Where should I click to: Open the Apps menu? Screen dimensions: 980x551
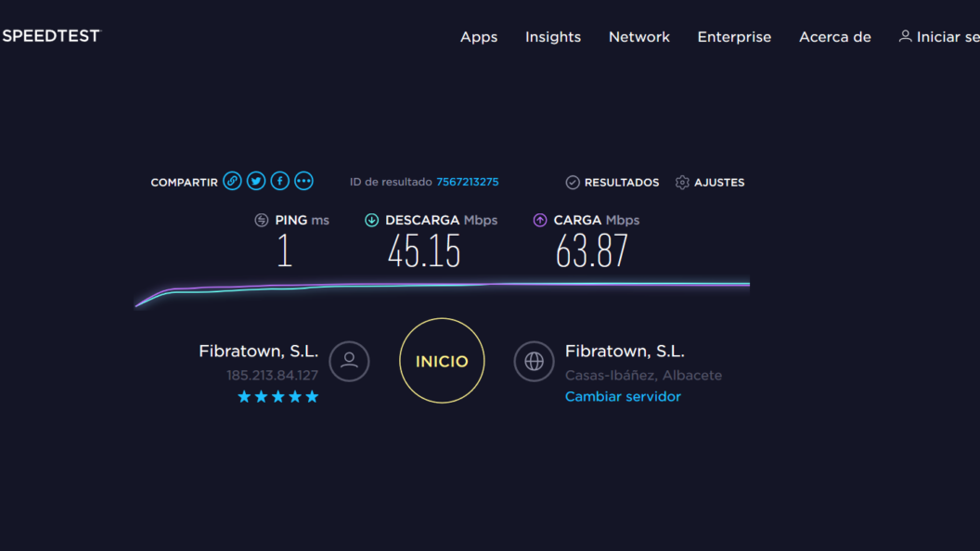coord(479,37)
